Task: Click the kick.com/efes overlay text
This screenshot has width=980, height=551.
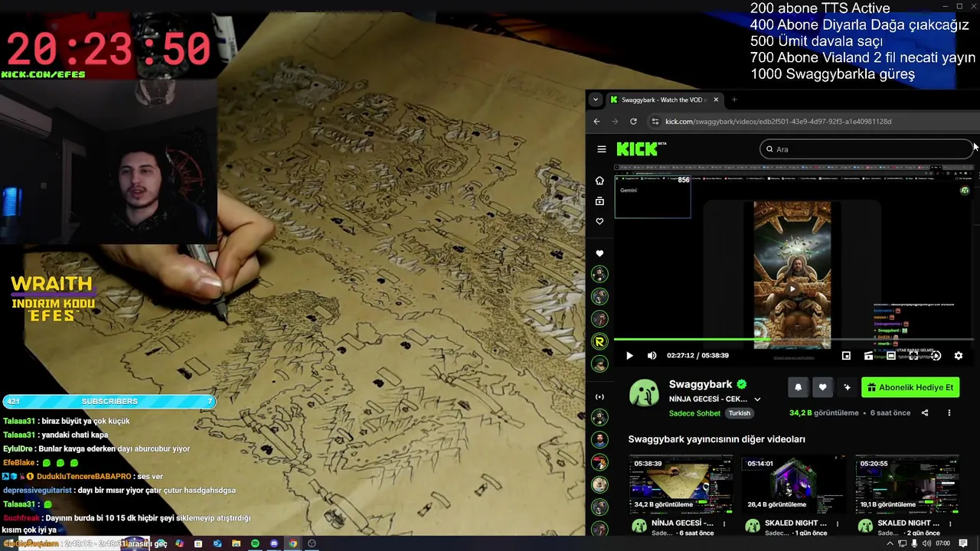Action: pyautogui.click(x=44, y=74)
